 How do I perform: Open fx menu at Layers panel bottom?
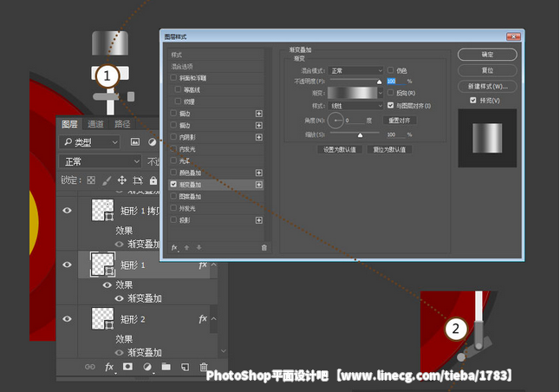click(x=109, y=367)
